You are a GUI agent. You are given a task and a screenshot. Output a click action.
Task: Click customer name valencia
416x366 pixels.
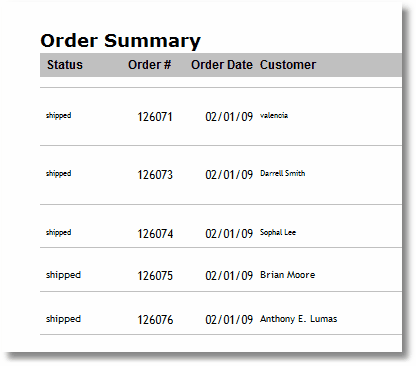tap(274, 115)
